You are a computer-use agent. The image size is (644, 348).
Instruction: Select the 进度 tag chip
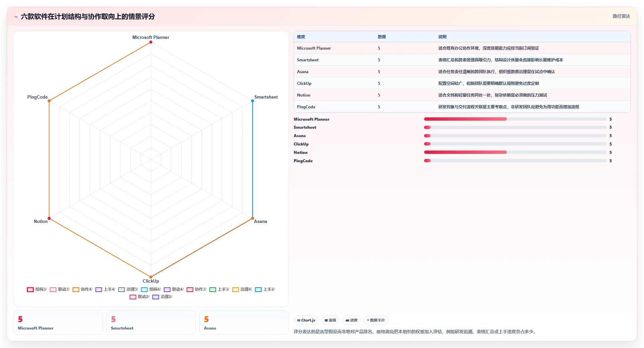point(351,320)
